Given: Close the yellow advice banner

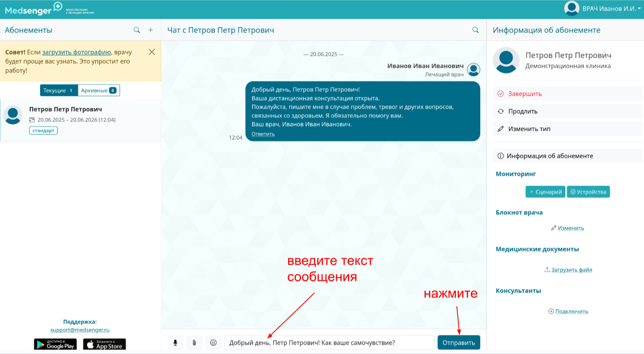Looking at the screenshot, I should 152,52.
